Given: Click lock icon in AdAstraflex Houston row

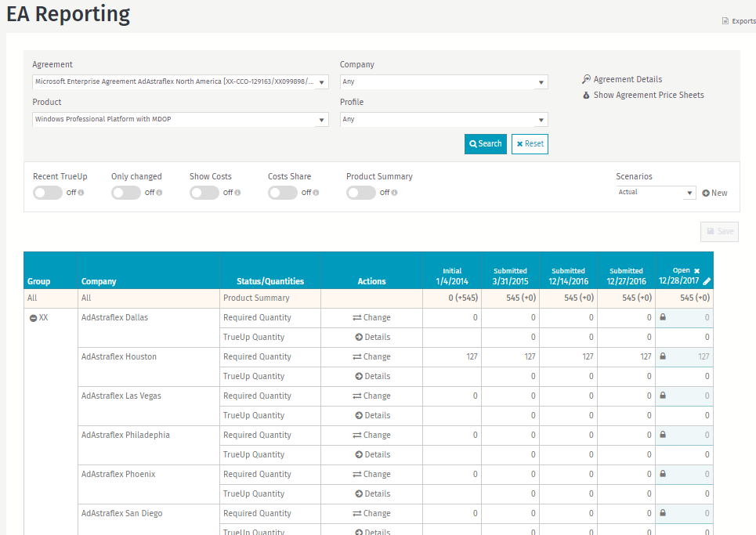Looking at the screenshot, I should coord(663,356).
